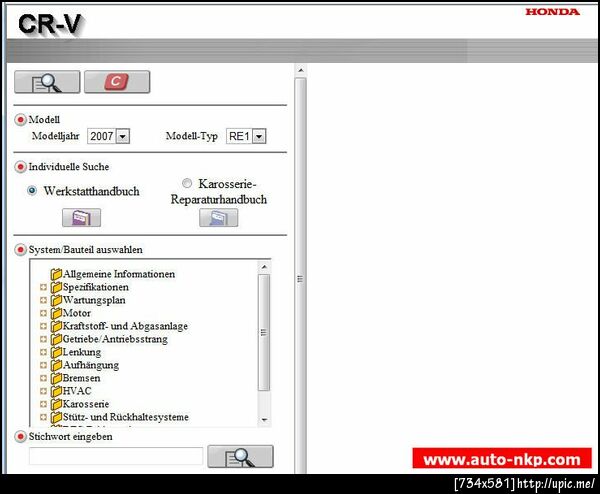Run keyword search with magnifier button
This screenshot has width=600, height=494.
[x=240, y=457]
